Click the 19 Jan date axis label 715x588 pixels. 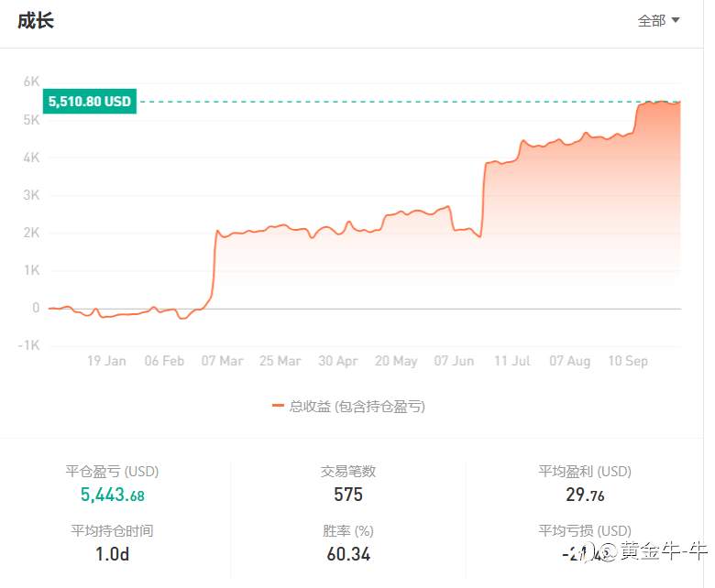point(106,361)
